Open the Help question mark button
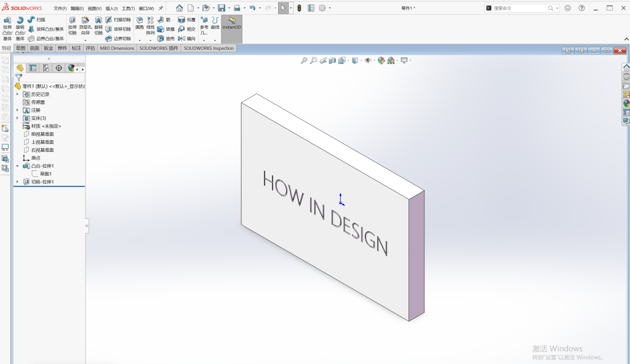The image size is (630, 364). pos(582,8)
